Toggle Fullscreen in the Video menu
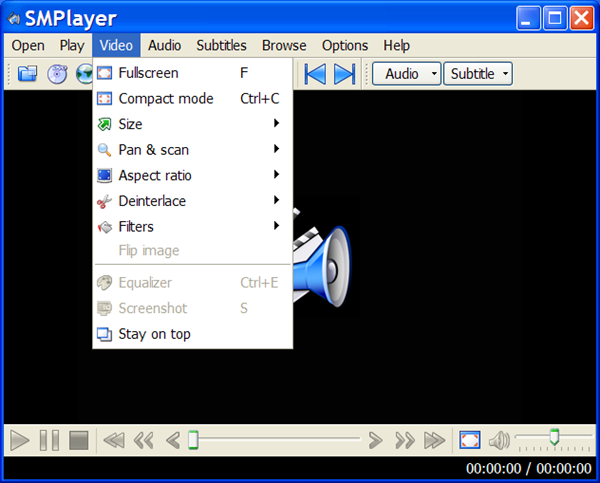600x483 pixels. 148,73
